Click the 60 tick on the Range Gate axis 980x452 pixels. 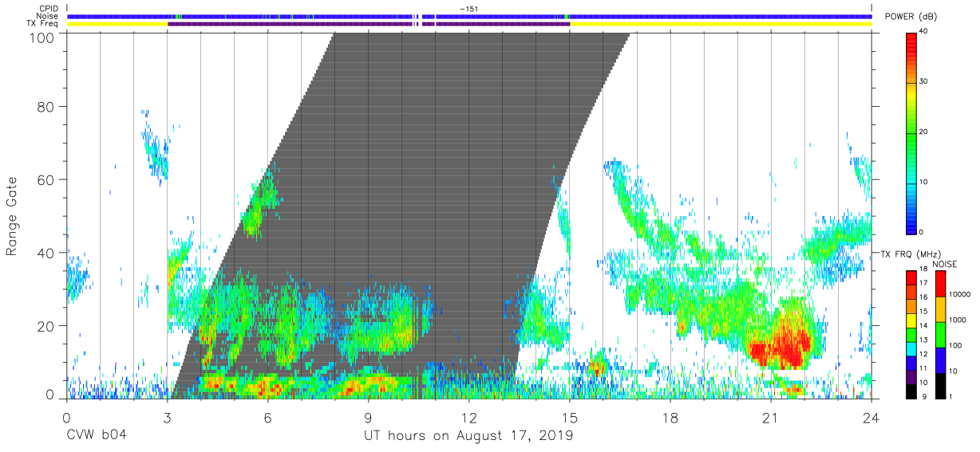coord(46,180)
